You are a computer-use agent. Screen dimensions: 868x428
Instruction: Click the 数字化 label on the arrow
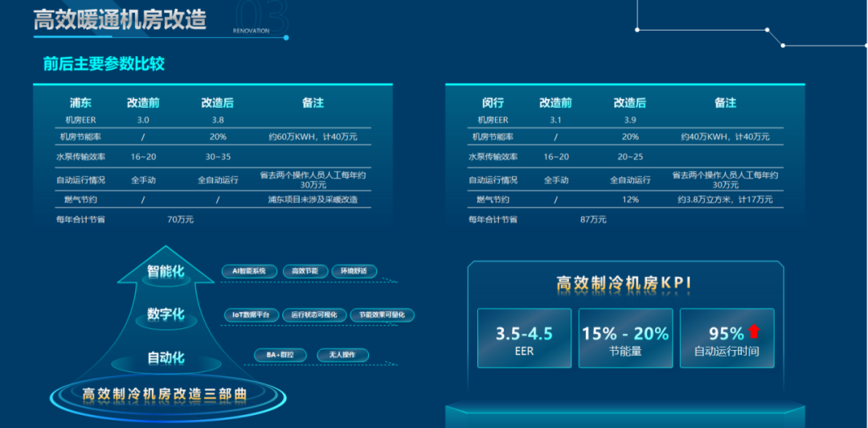(166, 313)
